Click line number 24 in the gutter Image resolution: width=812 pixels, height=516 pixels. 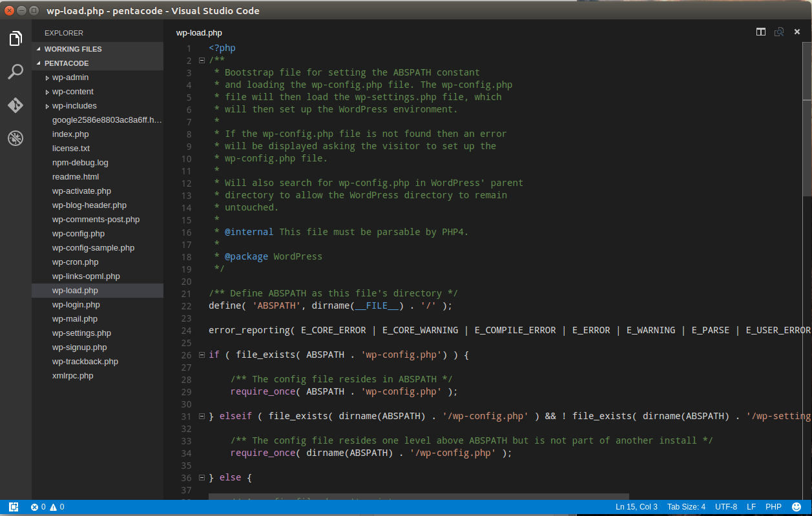pos(186,330)
